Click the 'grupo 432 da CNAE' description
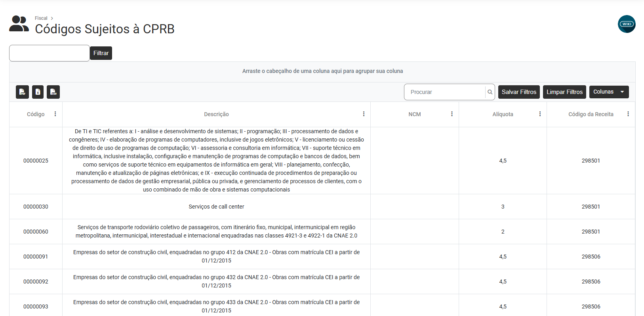Screen dimensions: 644x316 point(216,282)
